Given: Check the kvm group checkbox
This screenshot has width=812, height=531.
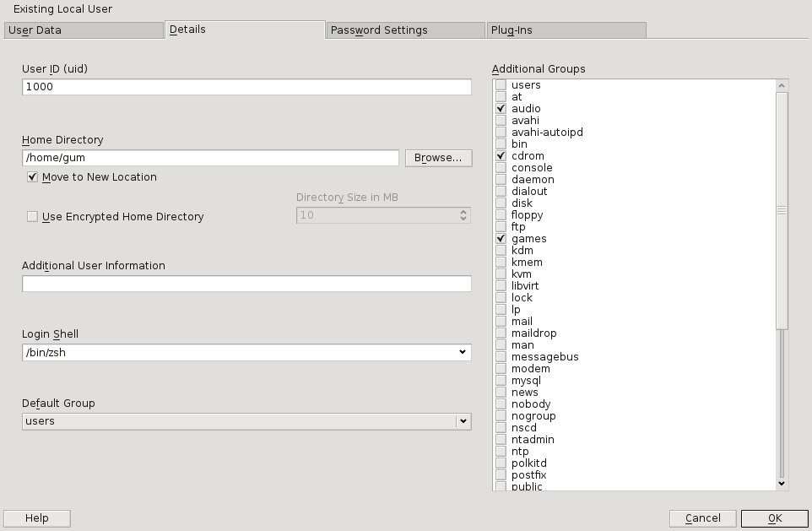Looking at the screenshot, I should click(501, 274).
